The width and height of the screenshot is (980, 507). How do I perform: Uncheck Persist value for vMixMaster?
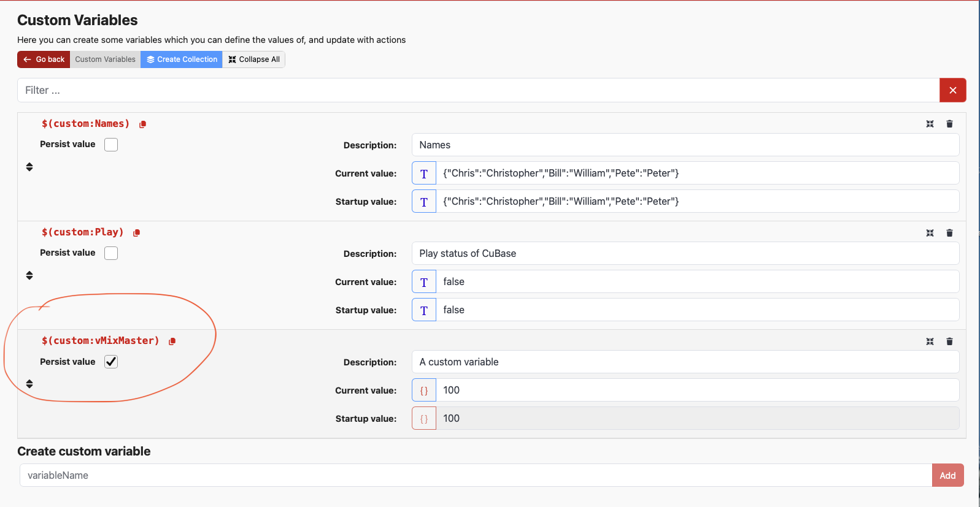[111, 362]
